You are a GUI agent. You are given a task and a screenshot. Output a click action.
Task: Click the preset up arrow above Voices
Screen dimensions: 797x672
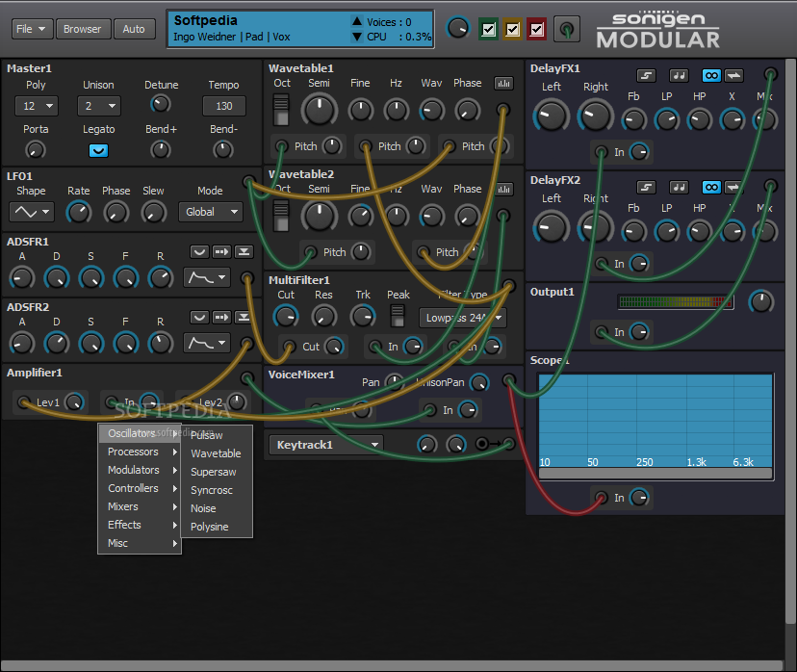click(x=357, y=21)
